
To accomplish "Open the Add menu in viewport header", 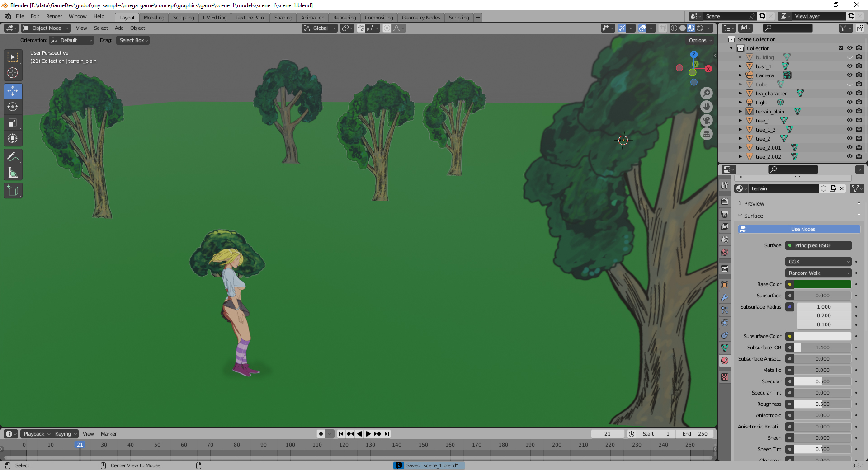I will pyautogui.click(x=119, y=28).
